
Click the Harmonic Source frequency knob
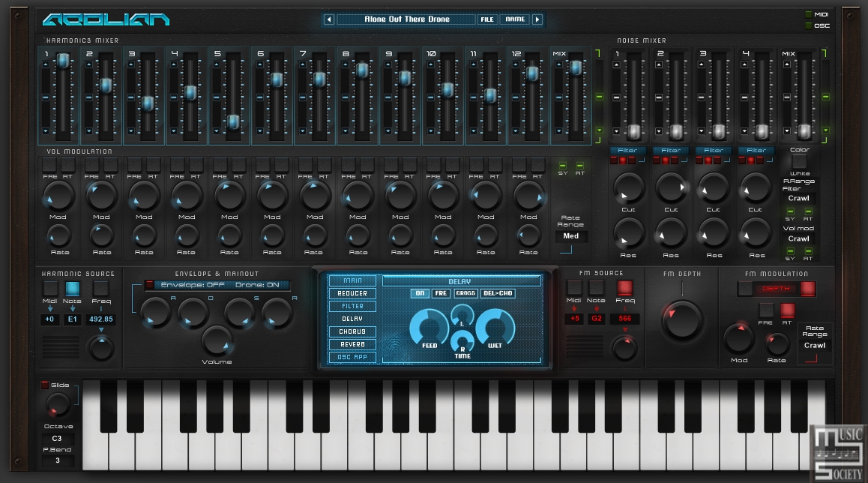point(101,349)
